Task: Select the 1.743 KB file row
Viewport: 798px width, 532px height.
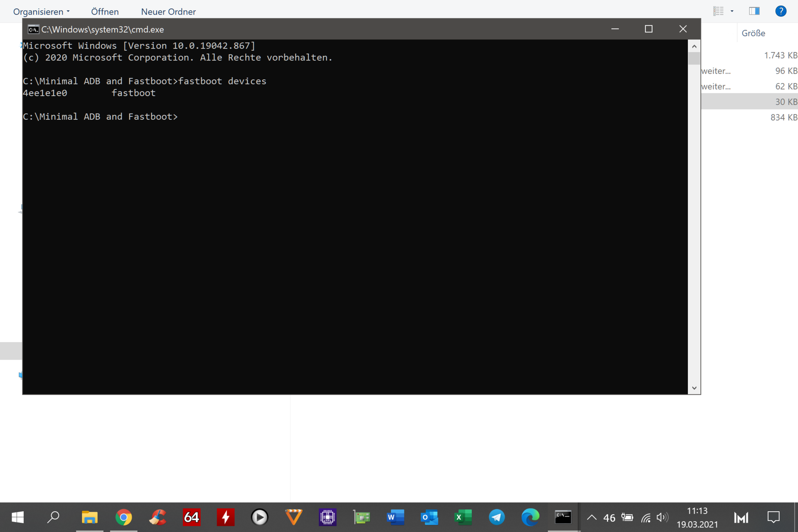Action: click(749, 55)
